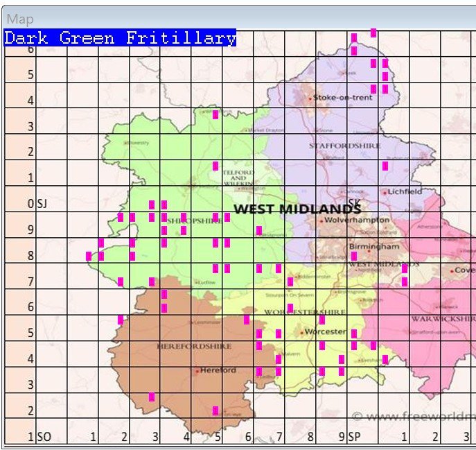Click the TELFORD AND WREKIN label

click(x=238, y=178)
